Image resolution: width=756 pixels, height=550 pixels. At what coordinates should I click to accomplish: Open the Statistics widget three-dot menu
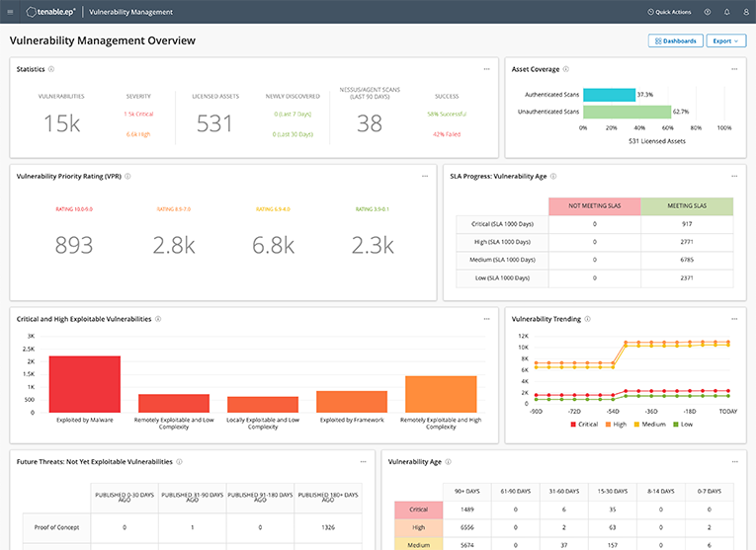pos(486,69)
